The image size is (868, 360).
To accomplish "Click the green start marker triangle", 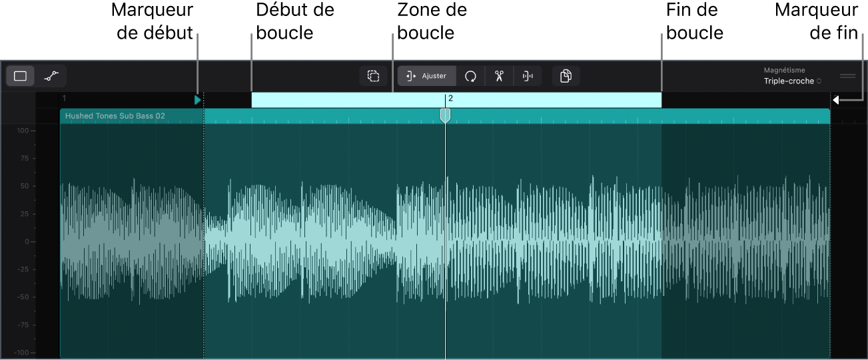I will tap(197, 100).
